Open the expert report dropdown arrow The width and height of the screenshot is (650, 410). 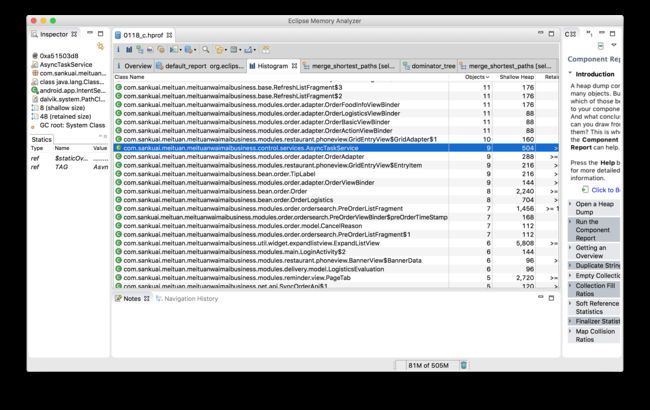tap(181, 50)
